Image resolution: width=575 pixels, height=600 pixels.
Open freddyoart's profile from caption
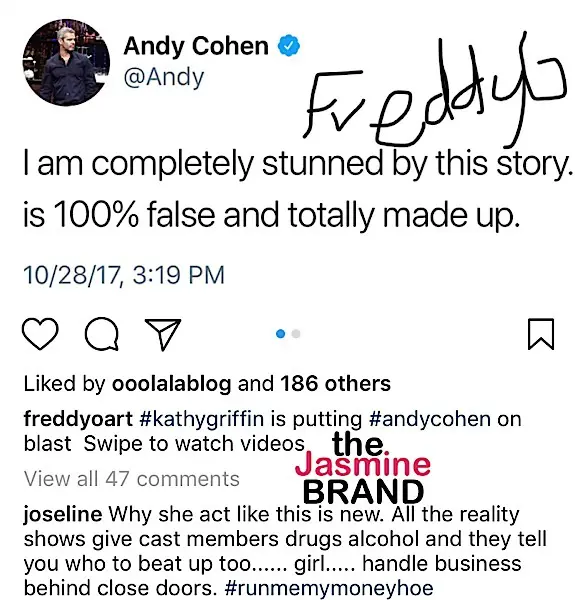pos(78,419)
